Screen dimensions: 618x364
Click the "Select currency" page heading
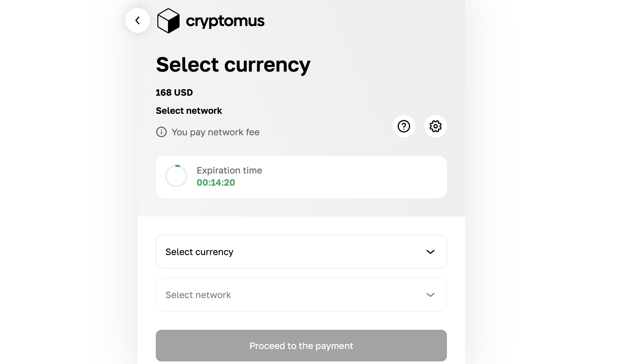pos(233,65)
